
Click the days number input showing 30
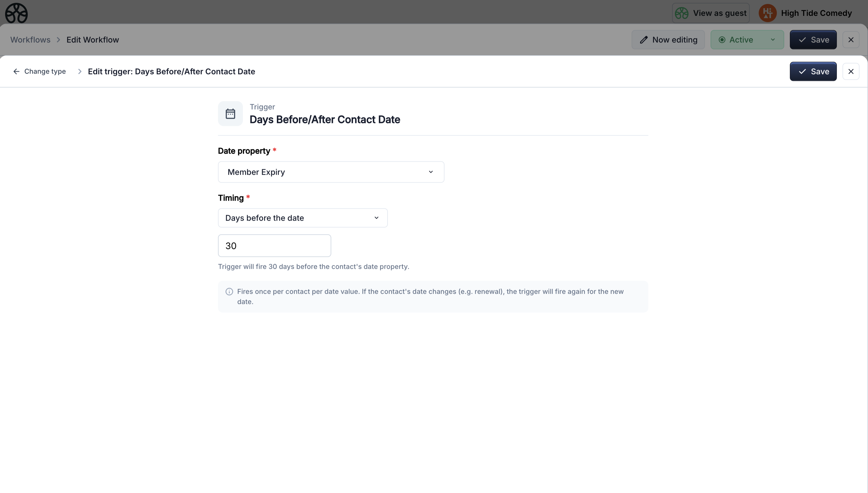pyautogui.click(x=274, y=246)
